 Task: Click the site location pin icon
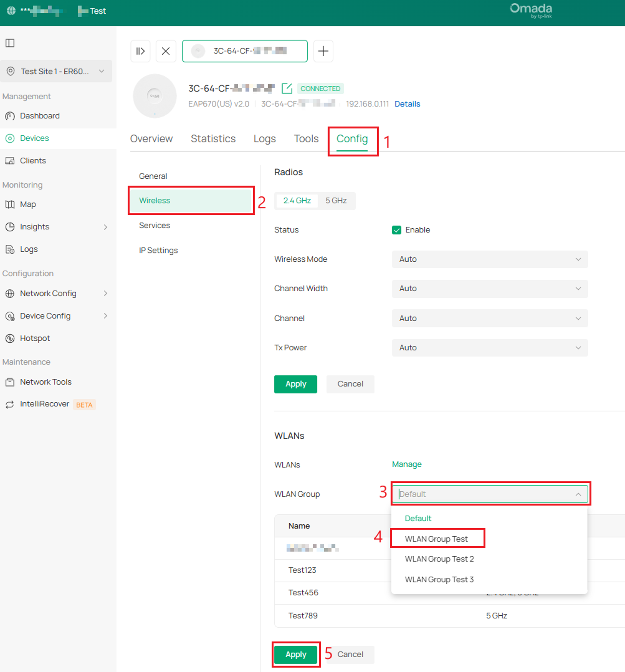pos(11,71)
